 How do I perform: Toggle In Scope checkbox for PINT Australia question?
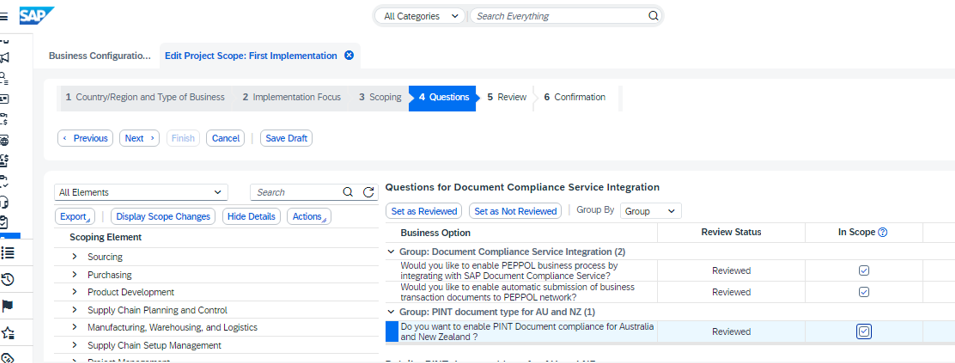tap(864, 332)
